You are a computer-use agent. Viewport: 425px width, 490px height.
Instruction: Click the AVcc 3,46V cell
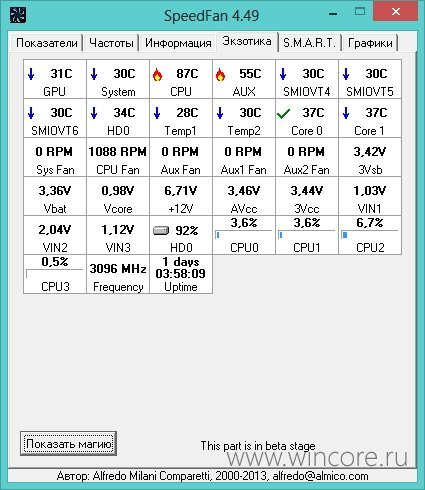[x=244, y=196]
